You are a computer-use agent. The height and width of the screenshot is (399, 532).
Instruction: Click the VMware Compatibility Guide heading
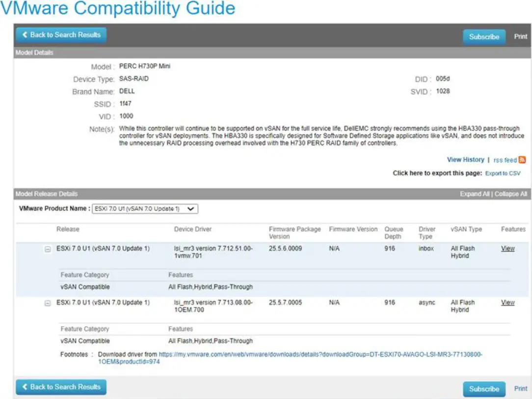[118, 8]
